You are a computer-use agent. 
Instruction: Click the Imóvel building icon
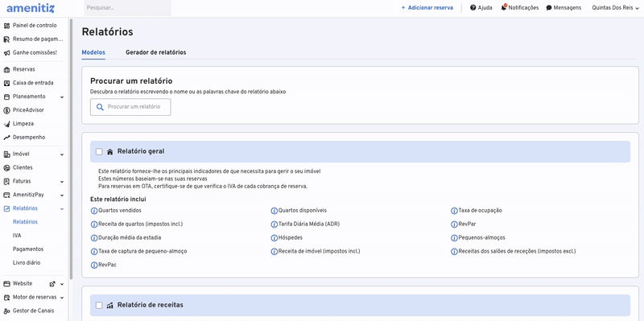tap(6, 154)
